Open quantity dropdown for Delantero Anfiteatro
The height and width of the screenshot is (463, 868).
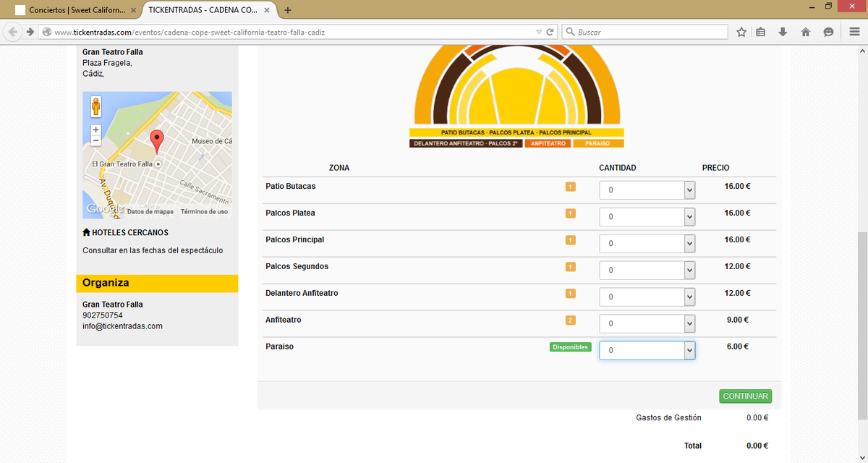[x=647, y=297]
